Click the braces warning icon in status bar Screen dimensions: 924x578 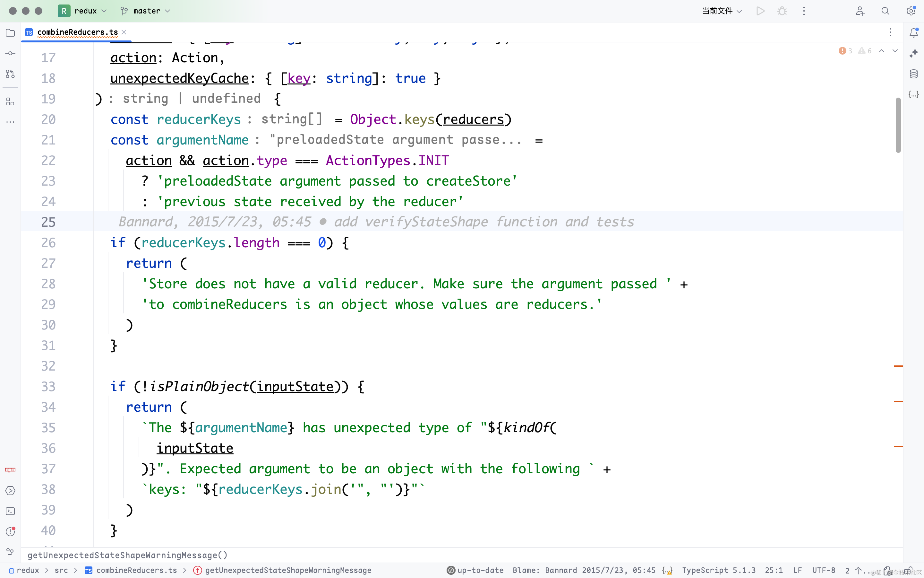pos(667,570)
